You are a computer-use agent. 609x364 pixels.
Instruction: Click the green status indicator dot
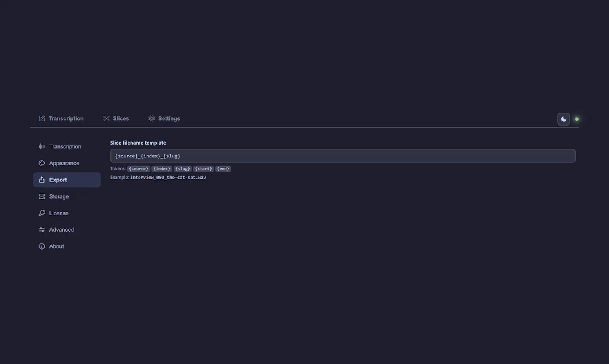(x=577, y=119)
